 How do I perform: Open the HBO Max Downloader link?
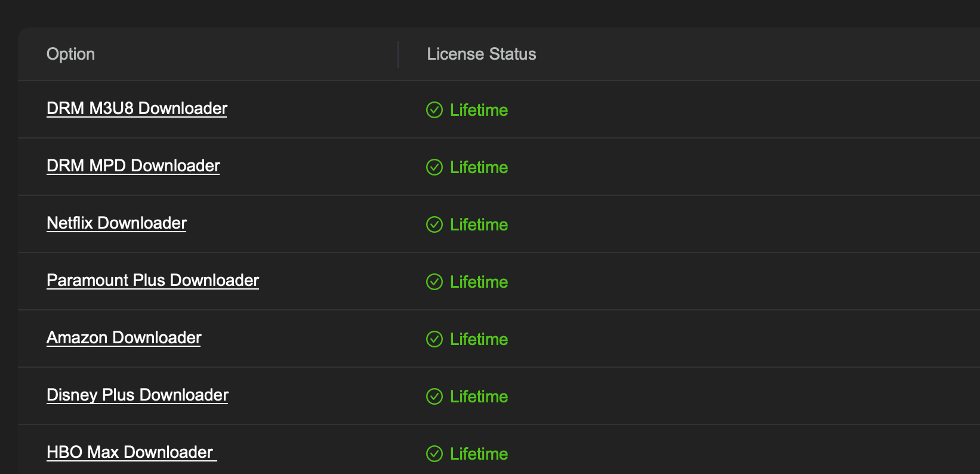131,453
